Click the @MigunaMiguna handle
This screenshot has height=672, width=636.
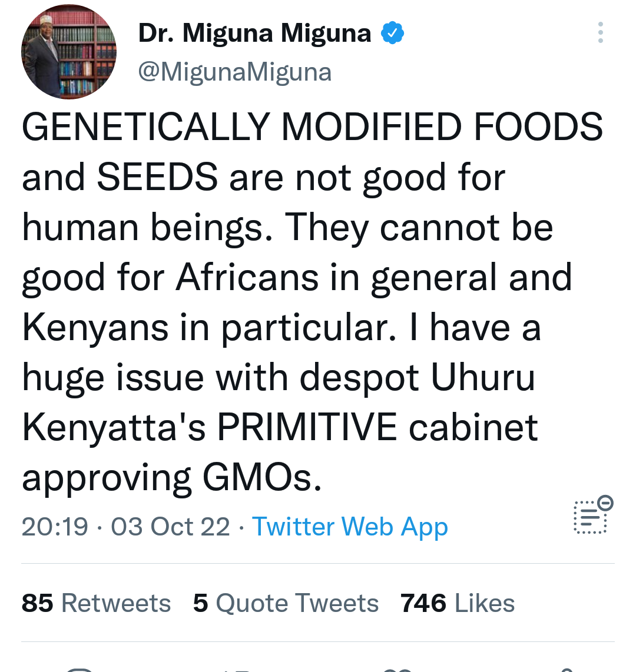coord(235,72)
